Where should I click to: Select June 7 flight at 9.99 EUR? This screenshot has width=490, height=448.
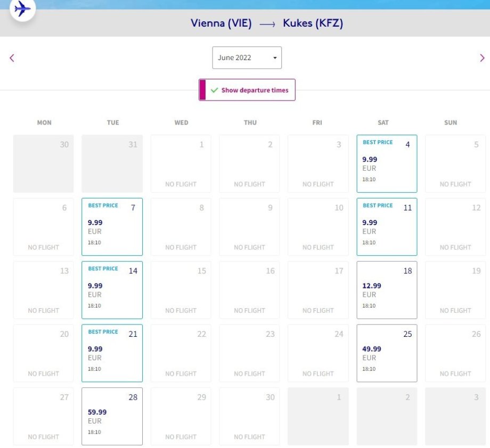click(112, 227)
